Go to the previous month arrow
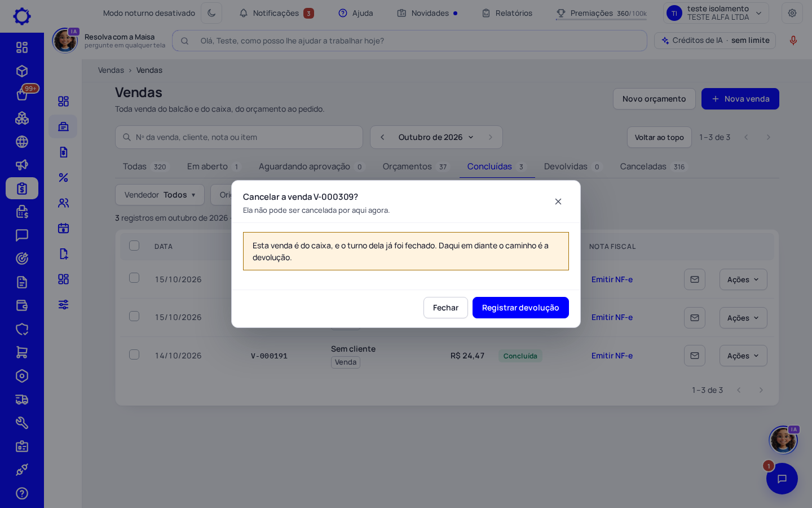The height and width of the screenshot is (508, 812). click(x=382, y=137)
